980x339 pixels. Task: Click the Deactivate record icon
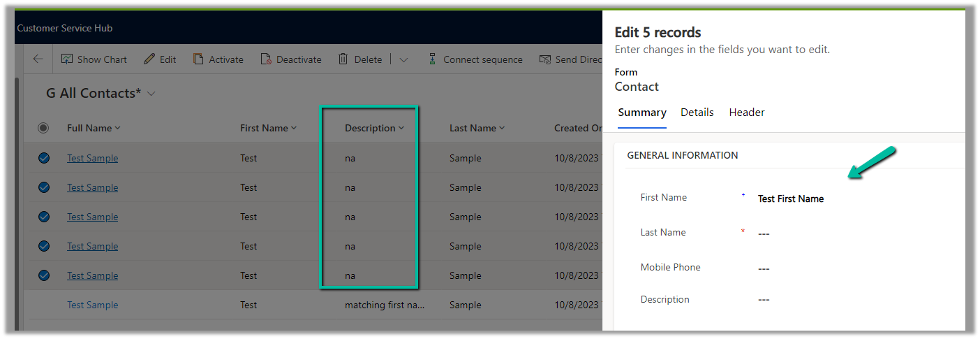pos(266,59)
